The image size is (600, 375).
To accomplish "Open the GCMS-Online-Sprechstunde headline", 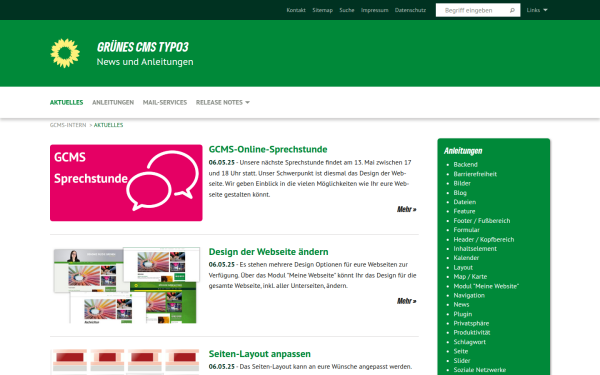I will point(268,149).
